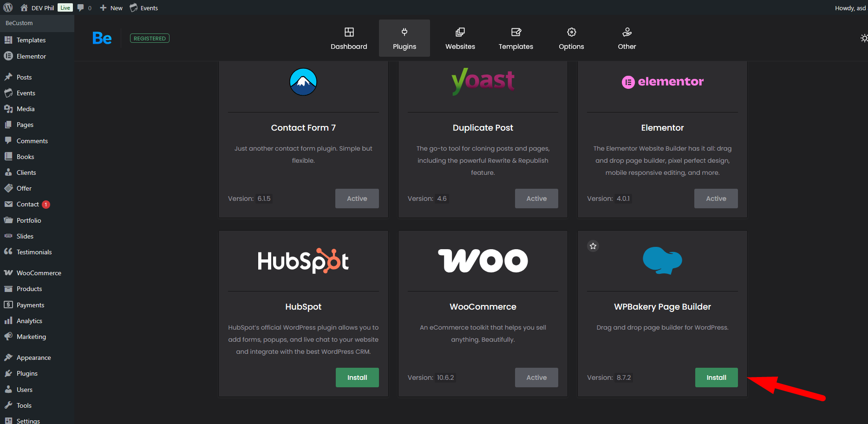Click the star icon on WPBakery card
The height and width of the screenshot is (424, 868).
click(593, 246)
